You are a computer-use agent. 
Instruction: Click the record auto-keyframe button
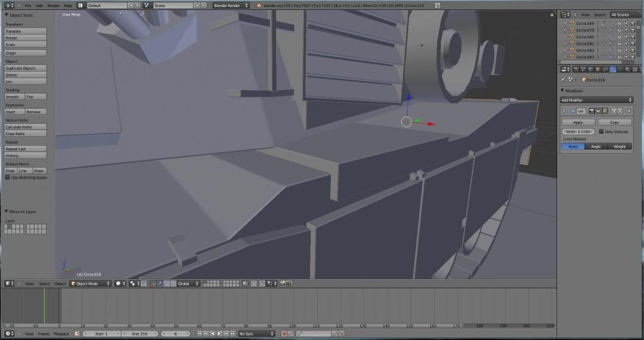tap(284, 334)
